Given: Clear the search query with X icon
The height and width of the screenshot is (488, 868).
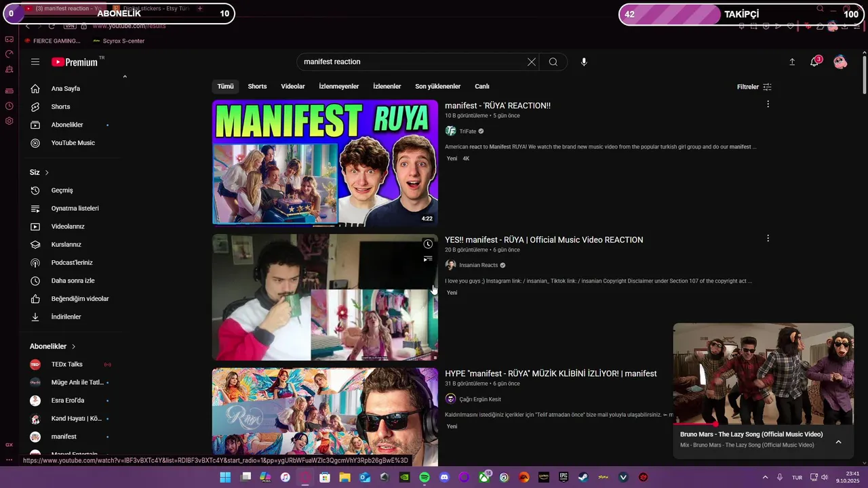Looking at the screenshot, I should (x=532, y=62).
